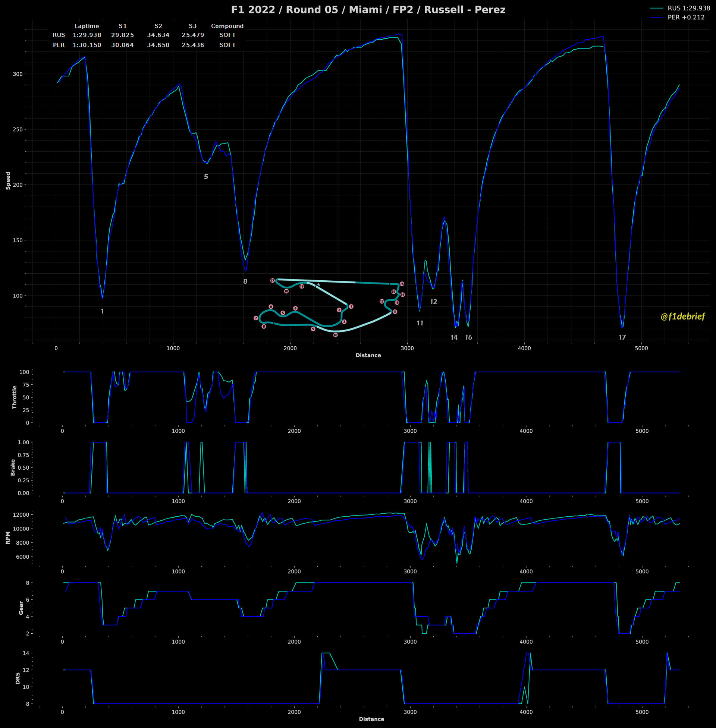Click the @f1debrief watermark
The width and height of the screenshot is (716, 728).
click(682, 316)
